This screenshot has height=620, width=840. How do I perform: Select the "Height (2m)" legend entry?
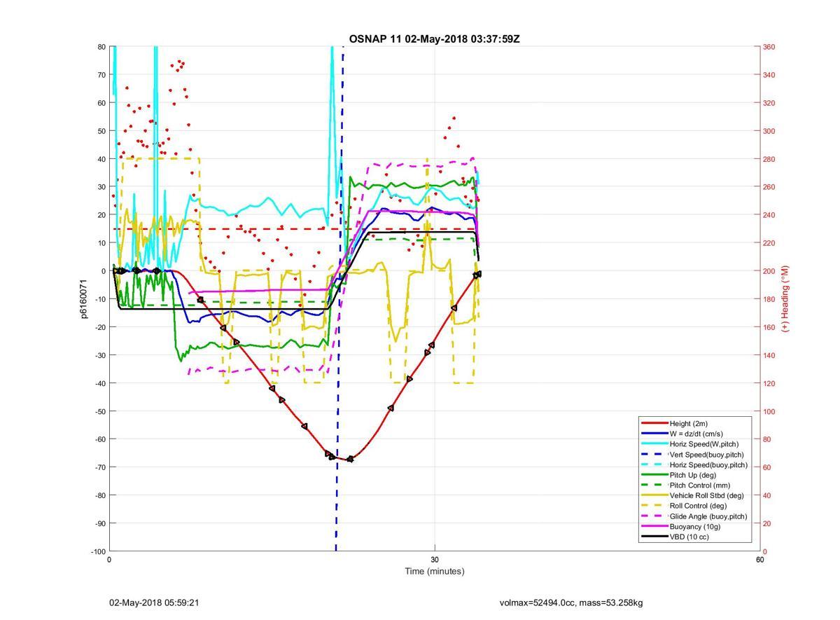tap(693, 423)
